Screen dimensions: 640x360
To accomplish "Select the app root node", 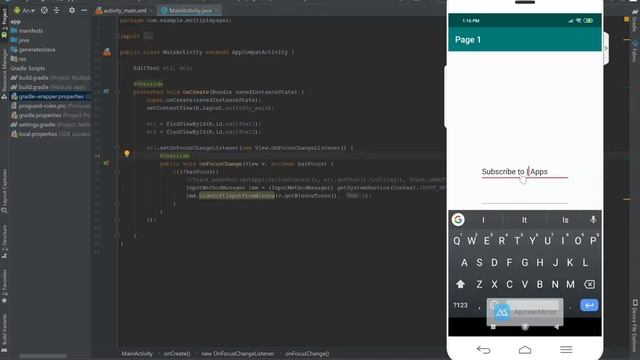I will [x=16, y=22].
